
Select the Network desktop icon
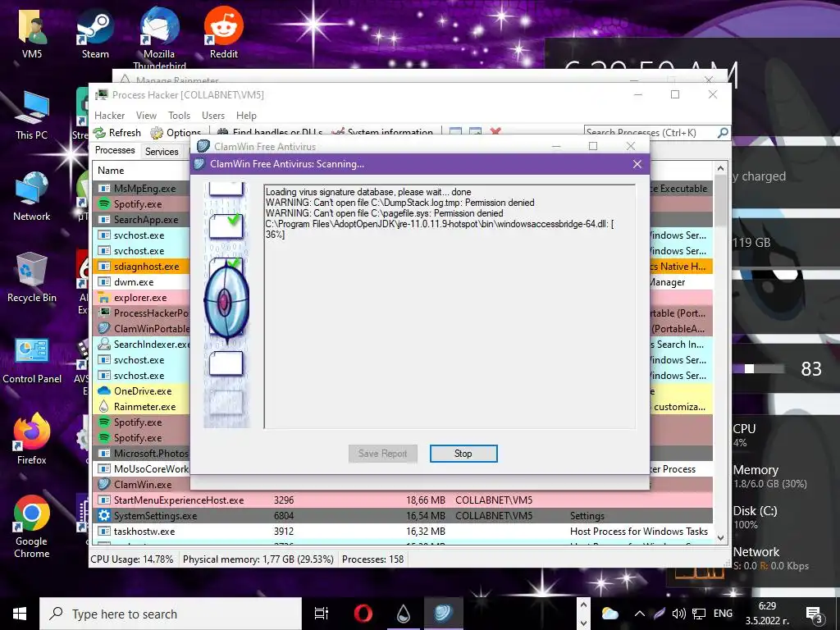[32, 197]
